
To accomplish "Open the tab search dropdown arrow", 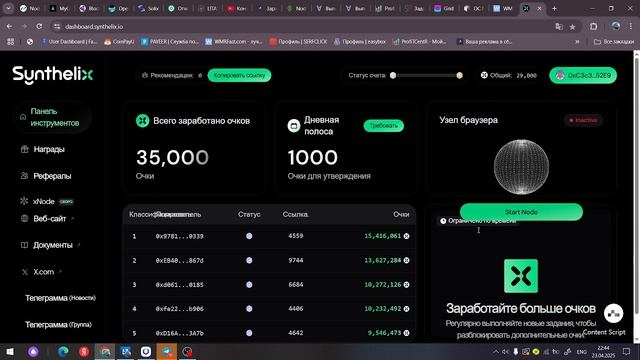I will 8,8.
